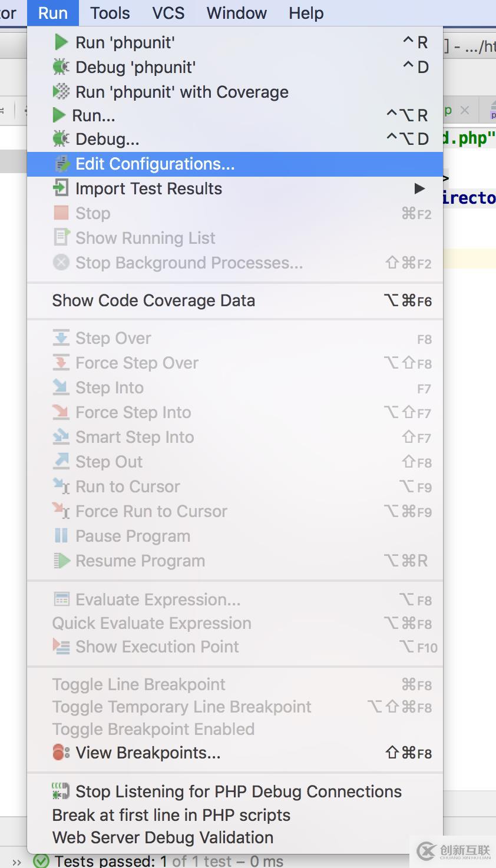Click 'Tests passed: 1 of 1 test' status

coord(144,861)
